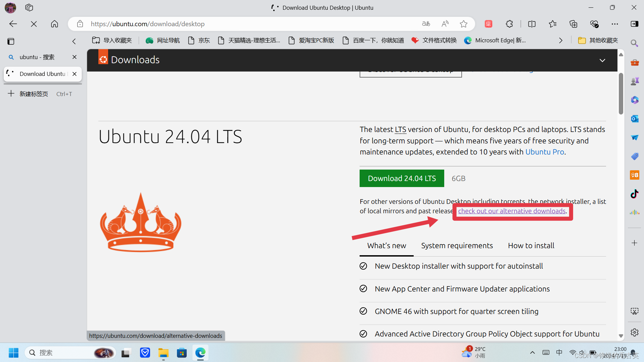Viewport: 644px width, 362px height.
Task: Toggle split screen view
Action: 532,24
